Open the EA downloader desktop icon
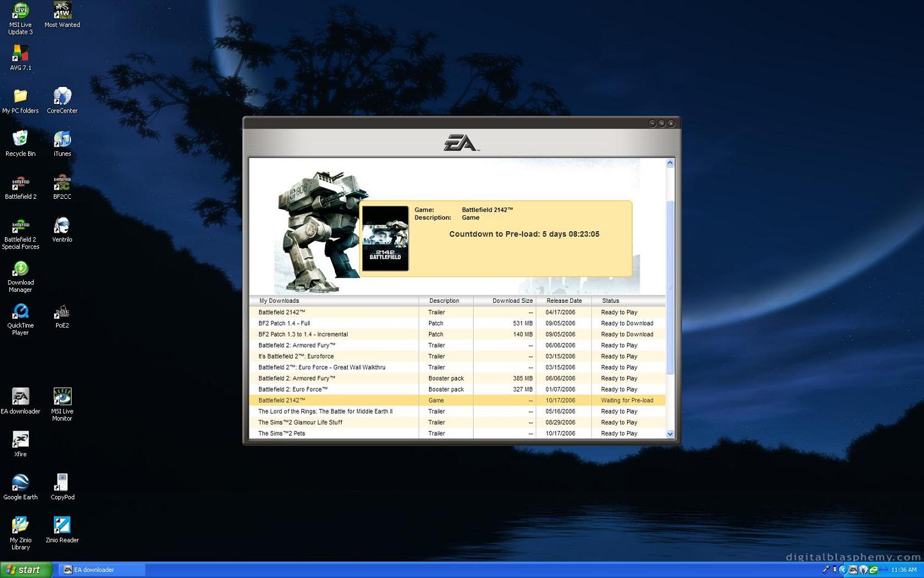Viewport: 924px width, 578px height. coord(20,398)
